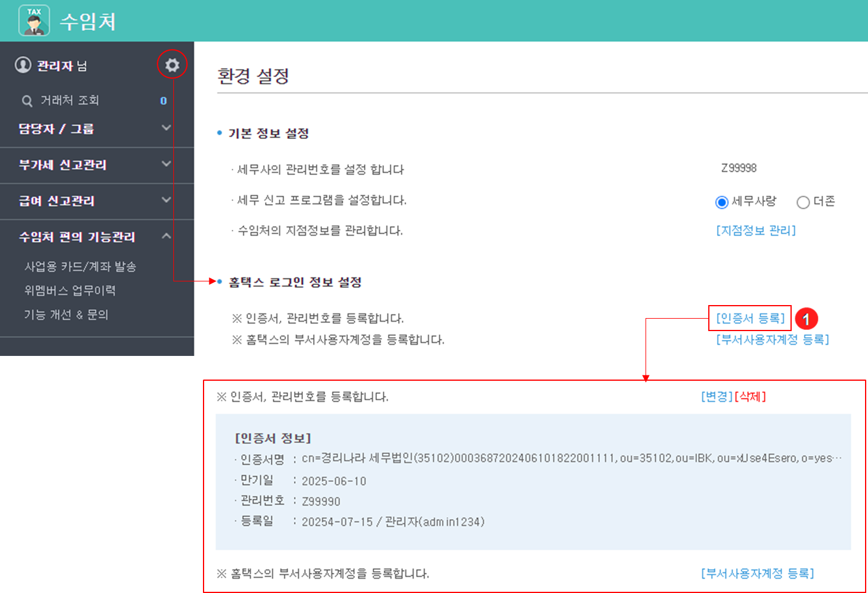Click the [지점정보 관리] link

point(756,231)
